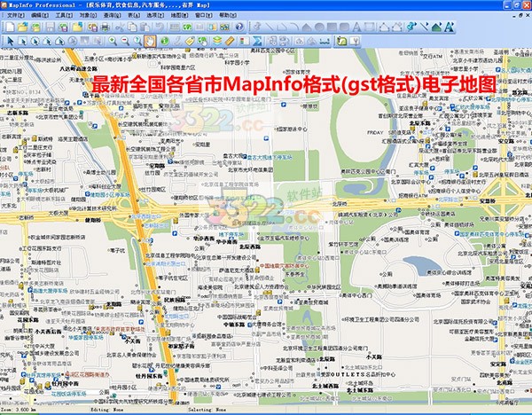Activate the green Info tool

[x=165, y=41]
